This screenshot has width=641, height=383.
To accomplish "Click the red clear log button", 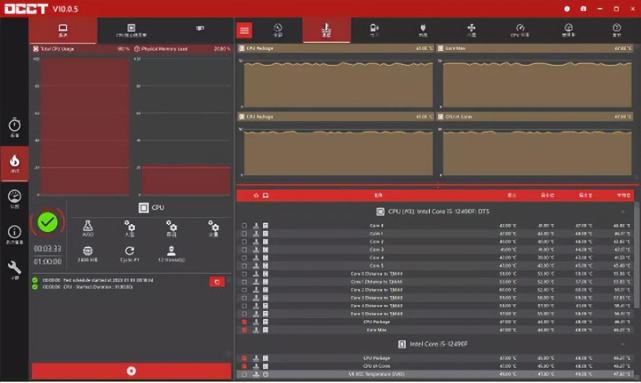I will pos(217,282).
